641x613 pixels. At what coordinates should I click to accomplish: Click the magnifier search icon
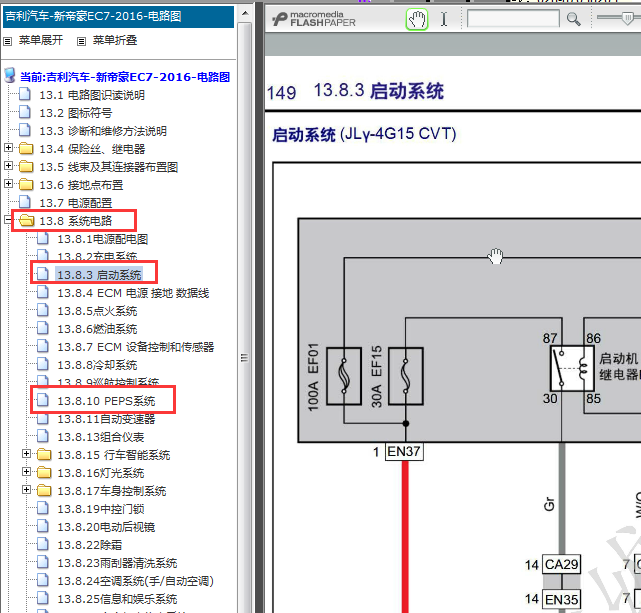click(x=573, y=19)
